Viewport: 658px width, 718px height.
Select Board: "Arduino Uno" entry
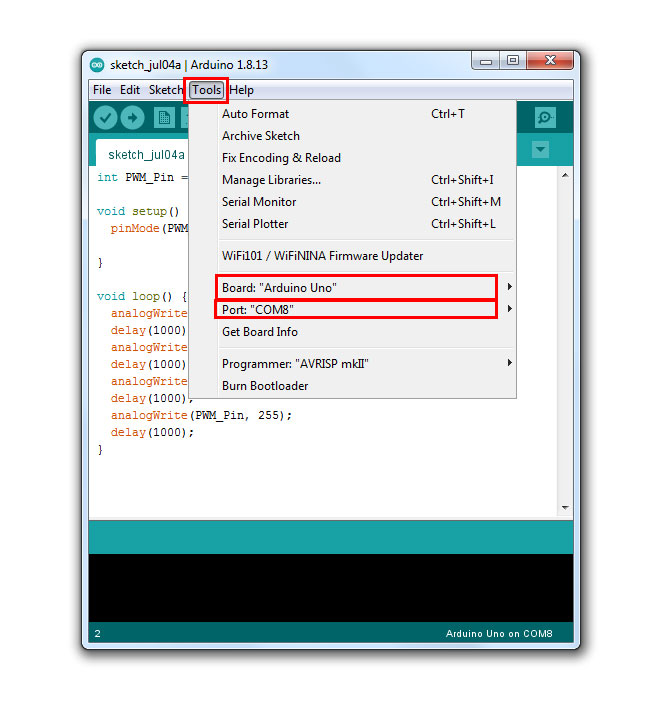(353, 288)
